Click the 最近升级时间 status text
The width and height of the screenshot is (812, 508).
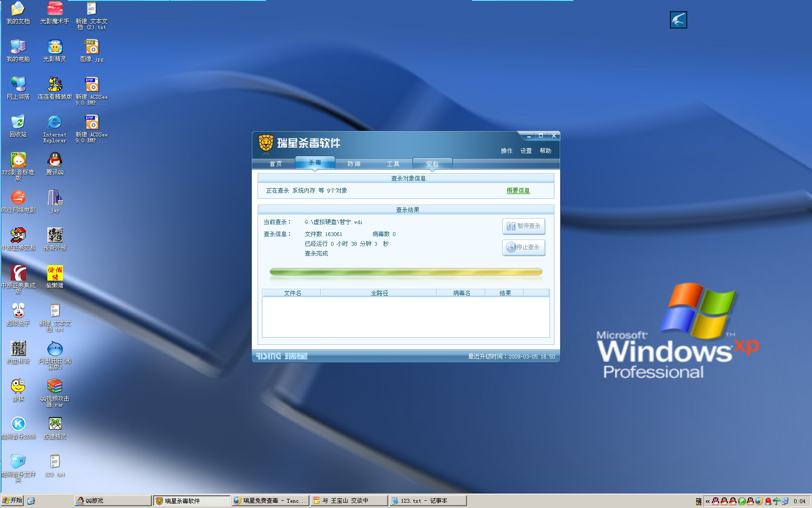point(511,357)
